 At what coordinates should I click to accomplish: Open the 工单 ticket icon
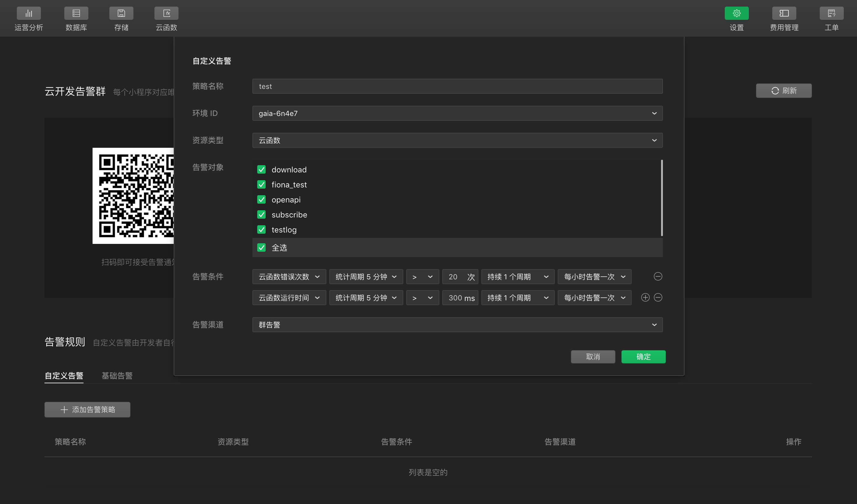pos(831,14)
